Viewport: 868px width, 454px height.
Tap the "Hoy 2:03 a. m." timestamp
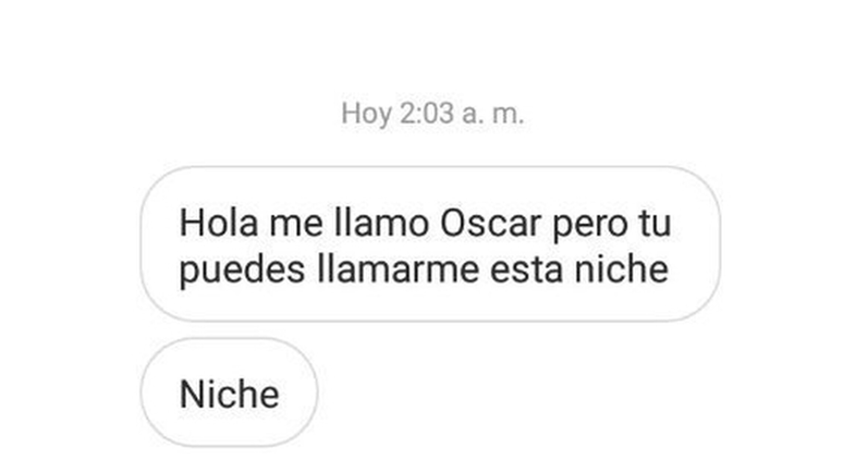(x=433, y=114)
